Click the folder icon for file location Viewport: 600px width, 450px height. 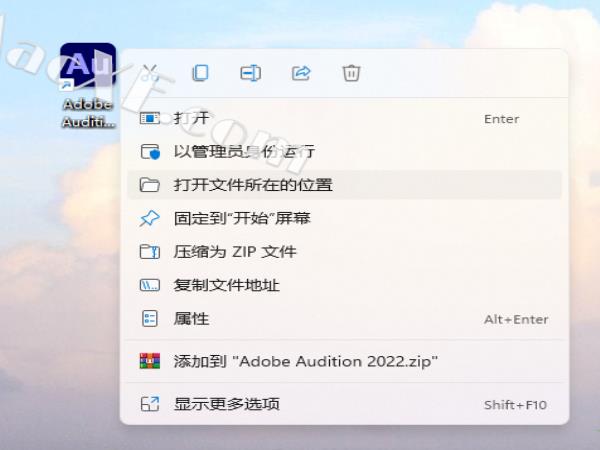(x=150, y=185)
